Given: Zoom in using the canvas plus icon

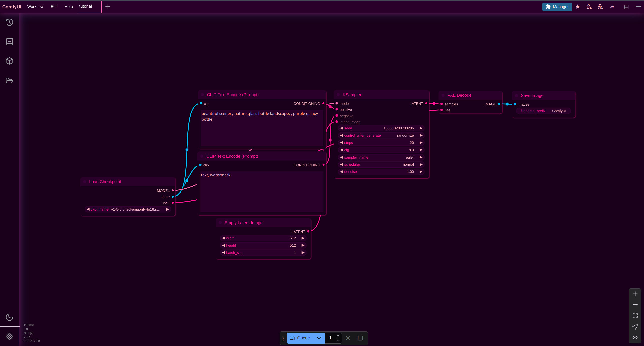Looking at the screenshot, I should pyautogui.click(x=635, y=294).
